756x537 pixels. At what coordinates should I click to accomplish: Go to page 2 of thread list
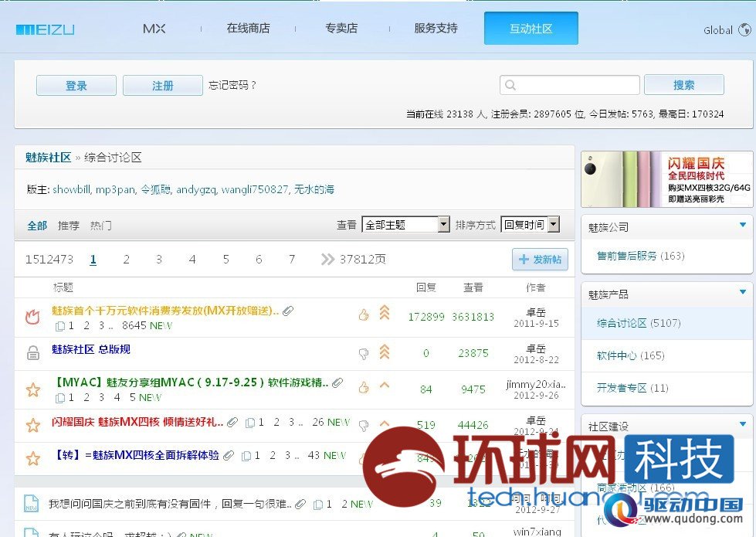click(x=127, y=260)
